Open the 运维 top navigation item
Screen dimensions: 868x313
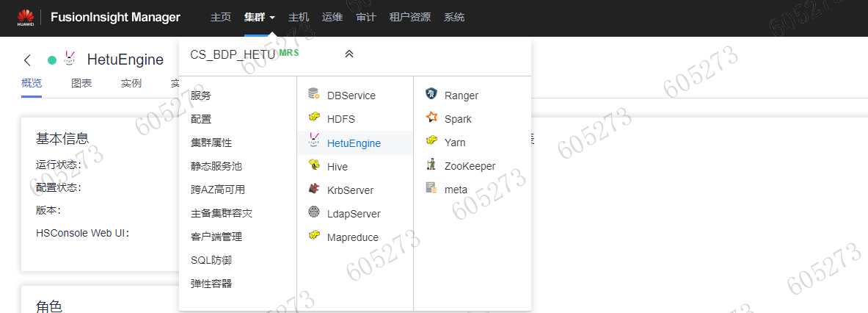(x=332, y=17)
